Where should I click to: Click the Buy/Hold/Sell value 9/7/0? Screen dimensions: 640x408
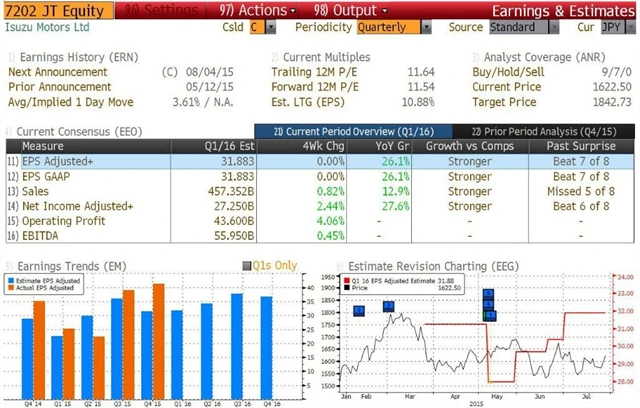616,72
